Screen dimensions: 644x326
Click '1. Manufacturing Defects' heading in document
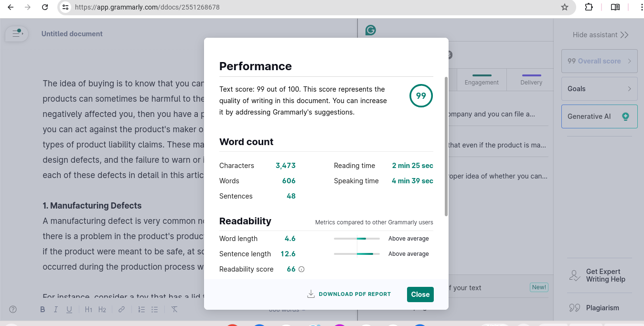click(92, 206)
